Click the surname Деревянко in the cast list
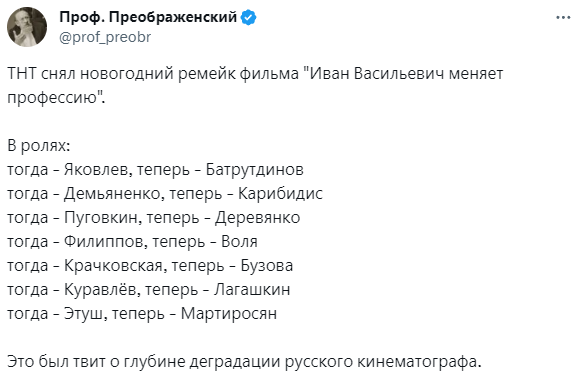The height and width of the screenshot is (378, 578). (257, 218)
